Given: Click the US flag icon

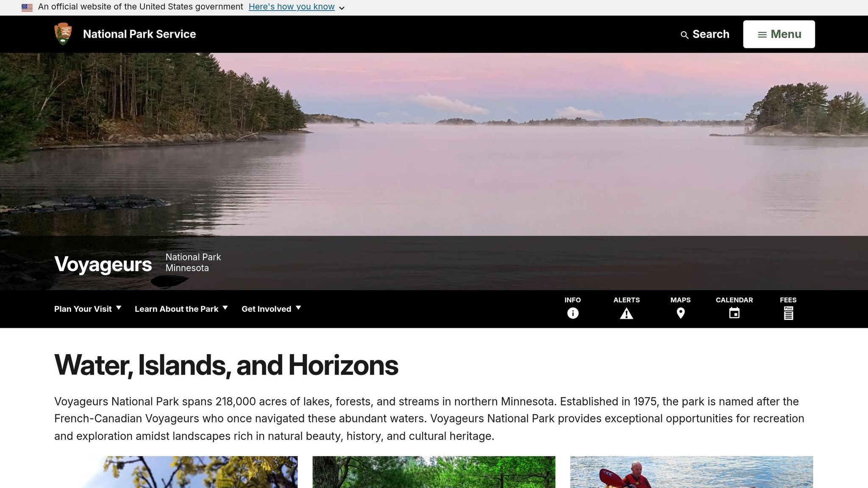Looking at the screenshot, I should (x=27, y=7).
